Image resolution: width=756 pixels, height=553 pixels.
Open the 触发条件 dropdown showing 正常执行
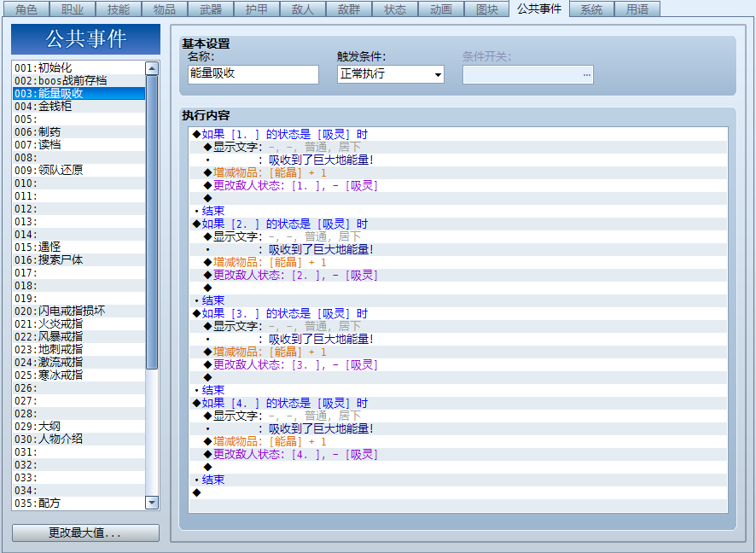point(391,74)
